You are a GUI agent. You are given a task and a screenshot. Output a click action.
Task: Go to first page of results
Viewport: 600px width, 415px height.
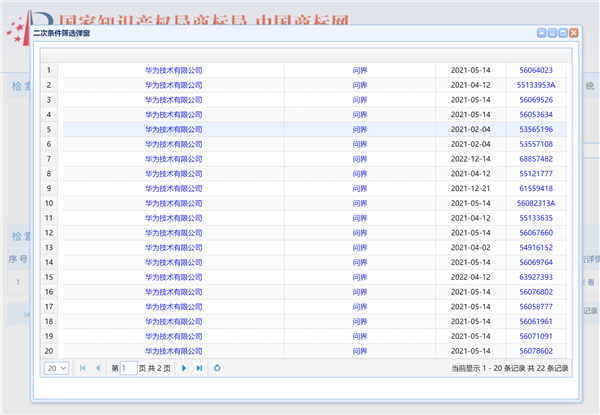(x=82, y=368)
